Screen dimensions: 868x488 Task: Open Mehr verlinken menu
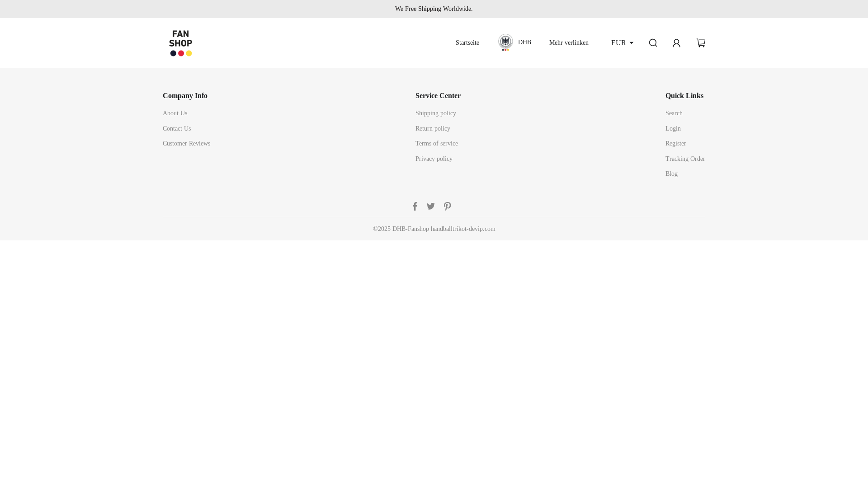569,43
